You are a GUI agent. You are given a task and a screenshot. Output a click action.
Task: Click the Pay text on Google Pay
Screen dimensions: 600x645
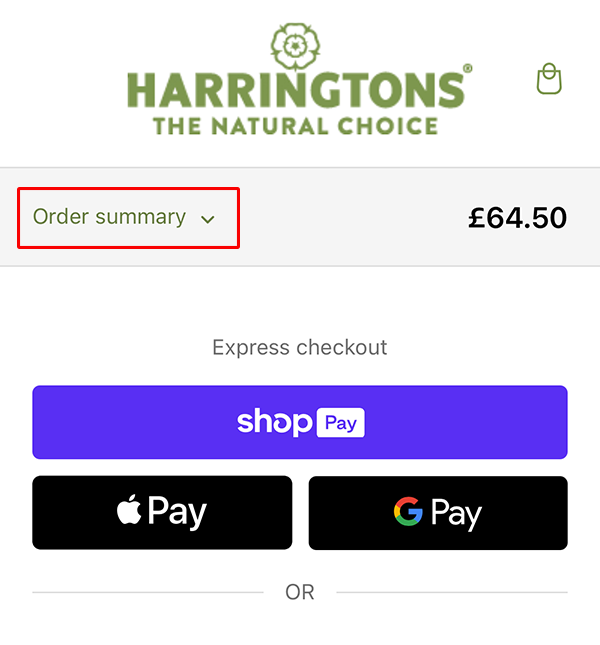[x=456, y=514]
